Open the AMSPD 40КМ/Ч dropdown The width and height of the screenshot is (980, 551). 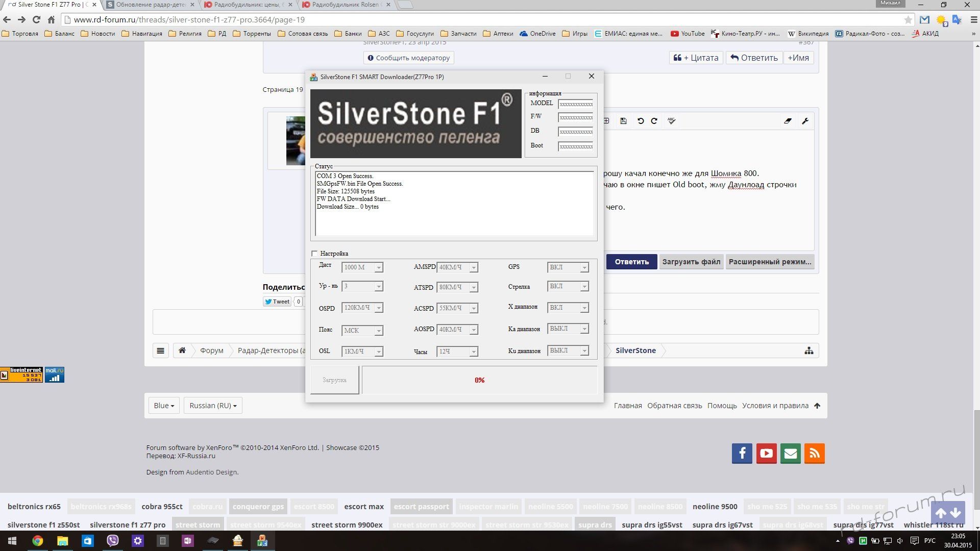[x=457, y=267]
